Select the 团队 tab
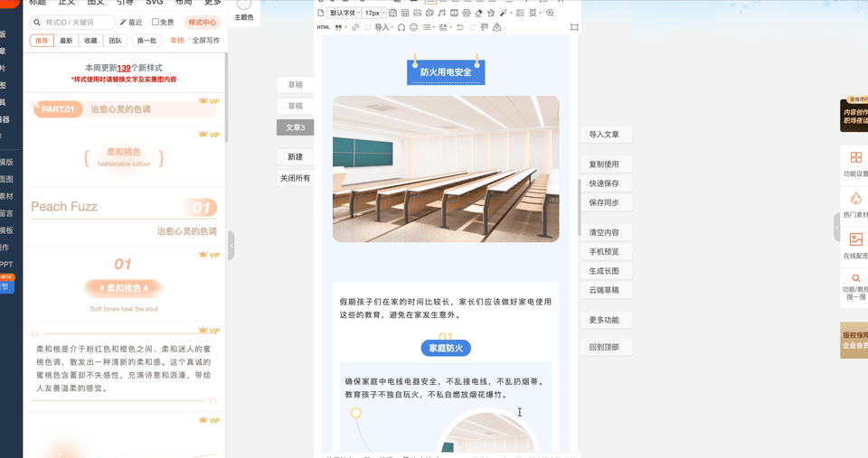The width and height of the screenshot is (868, 458). [115, 41]
